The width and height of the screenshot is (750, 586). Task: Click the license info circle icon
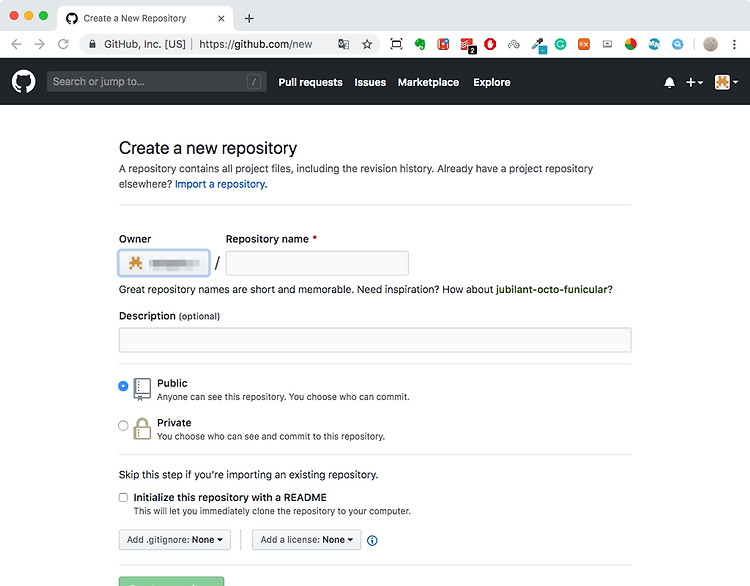(x=372, y=540)
